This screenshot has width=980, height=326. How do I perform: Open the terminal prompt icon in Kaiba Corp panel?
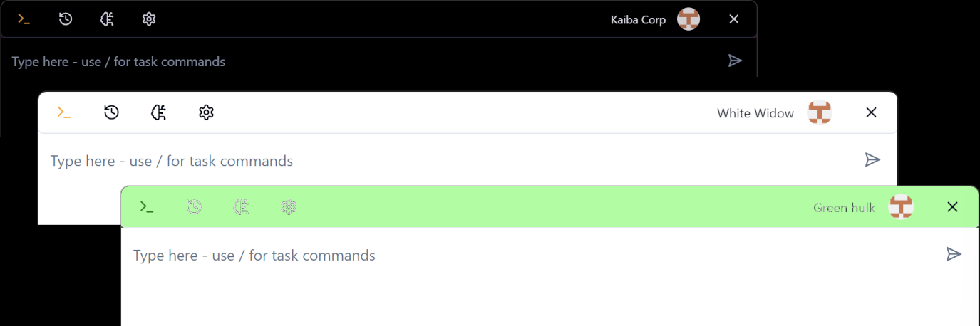tap(24, 19)
